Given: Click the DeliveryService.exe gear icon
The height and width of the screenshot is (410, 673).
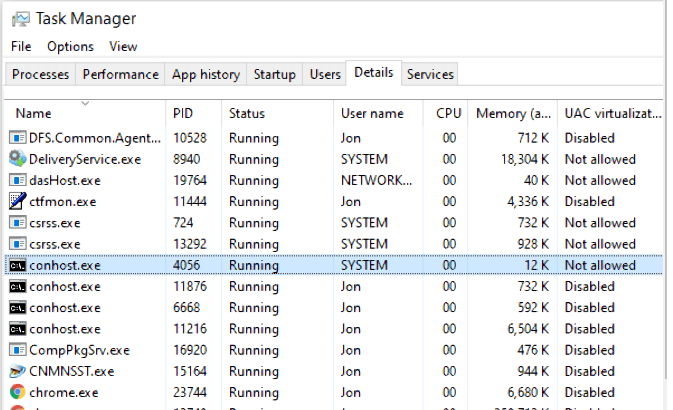Looking at the screenshot, I should [17, 159].
